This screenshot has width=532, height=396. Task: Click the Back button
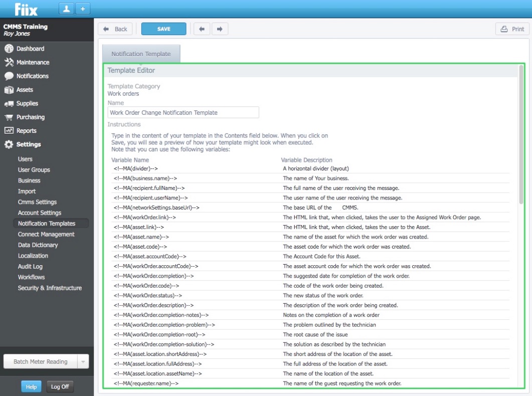(115, 29)
